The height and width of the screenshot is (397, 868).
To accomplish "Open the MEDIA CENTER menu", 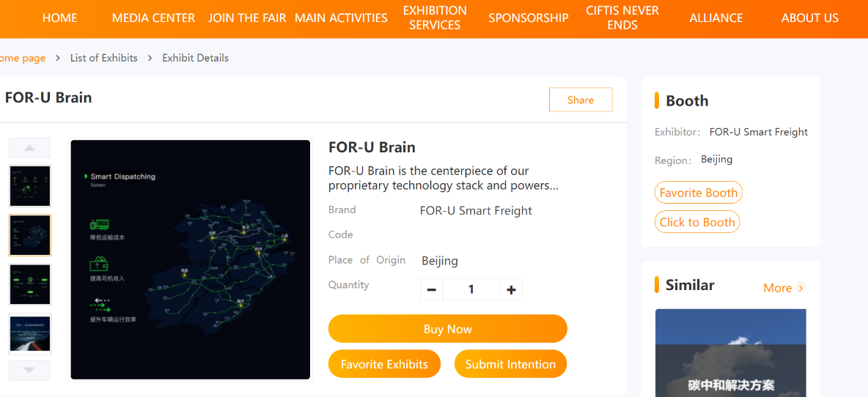I will point(153,18).
